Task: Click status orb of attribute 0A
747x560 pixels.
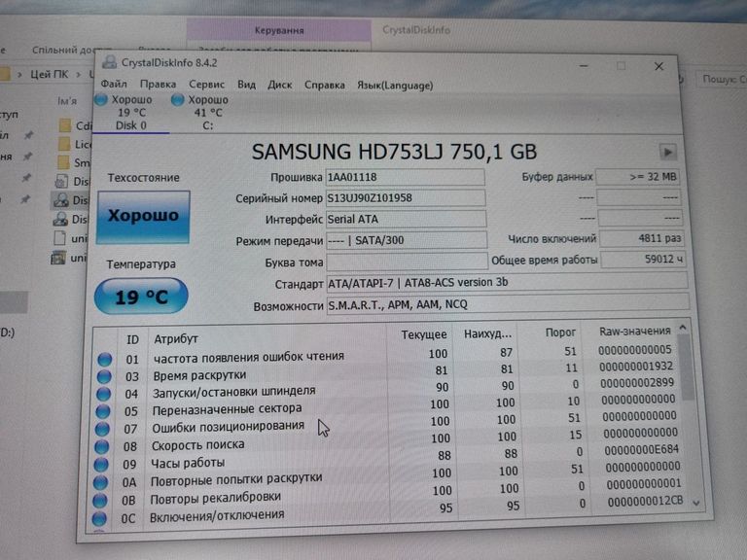Action: pos(100,482)
